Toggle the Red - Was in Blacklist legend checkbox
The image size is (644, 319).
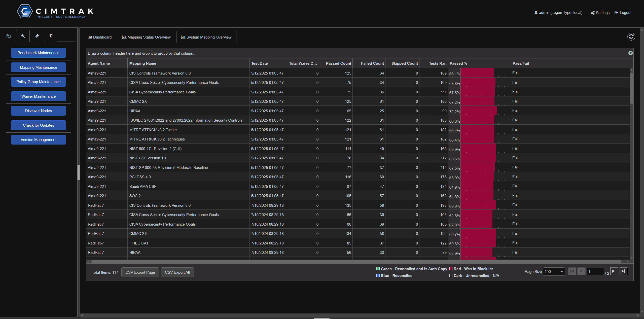coord(451,269)
